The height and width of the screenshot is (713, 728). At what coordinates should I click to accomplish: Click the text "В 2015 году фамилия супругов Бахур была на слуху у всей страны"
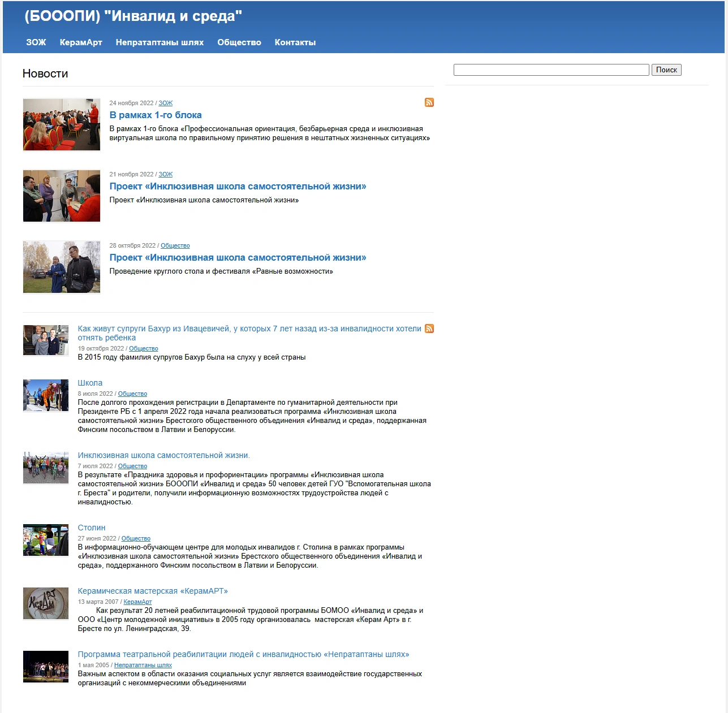point(192,357)
